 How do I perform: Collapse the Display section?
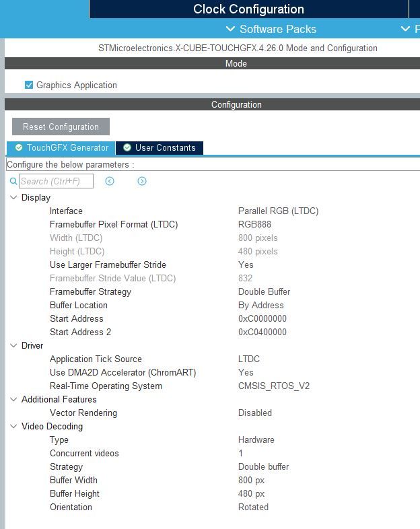[x=13, y=197]
